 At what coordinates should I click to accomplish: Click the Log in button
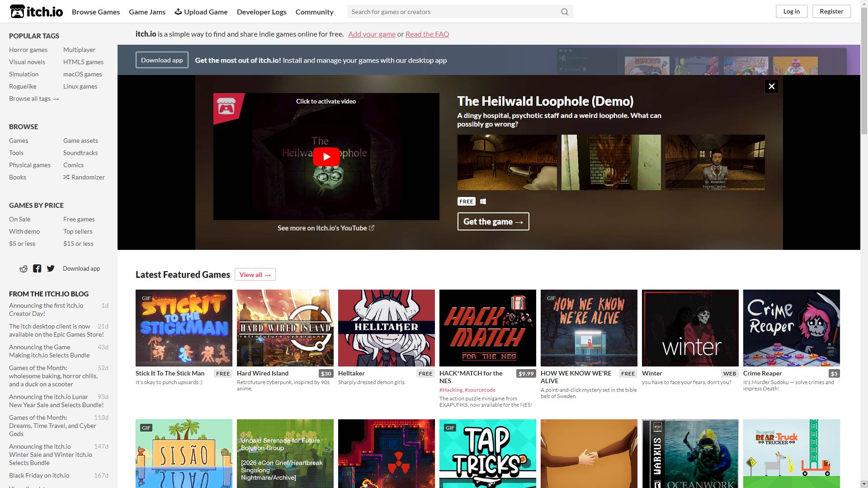point(792,11)
